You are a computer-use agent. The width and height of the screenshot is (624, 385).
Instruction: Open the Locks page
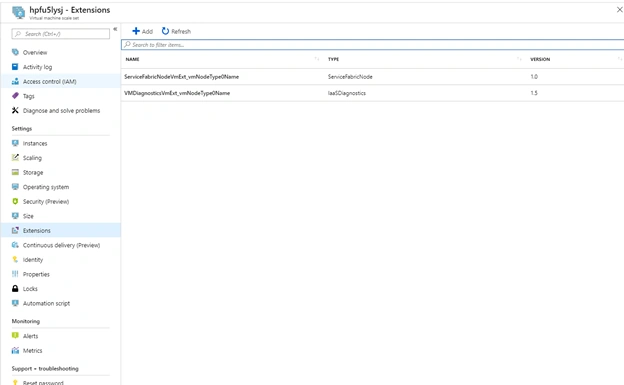pyautogui.click(x=30, y=289)
